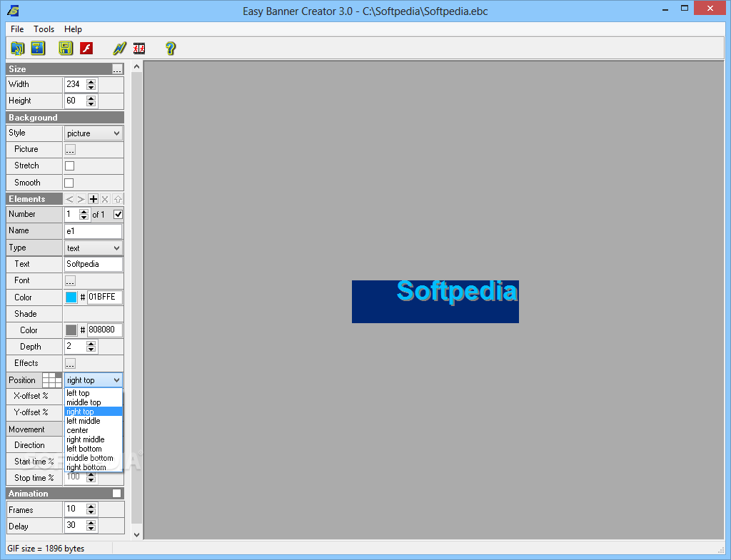Select 'right middle' position option
Image resolution: width=731 pixels, height=560 pixels.
pyautogui.click(x=94, y=440)
